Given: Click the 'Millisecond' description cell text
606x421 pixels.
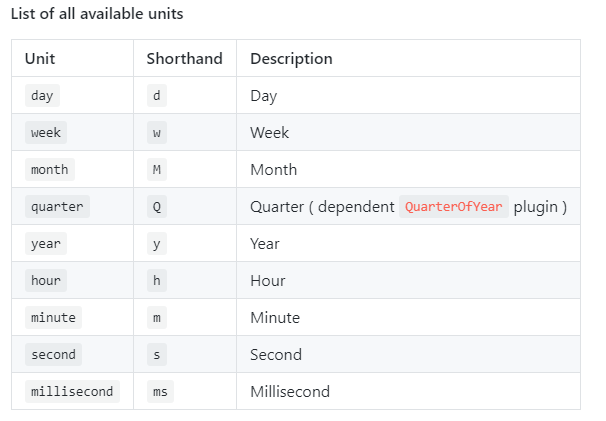Looking at the screenshot, I should tap(290, 392).
